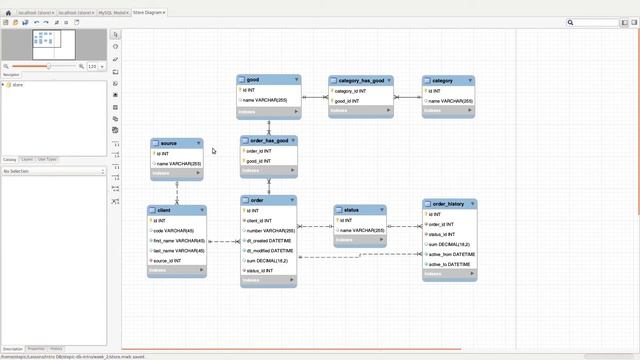The width and height of the screenshot is (640, 360).
Task: Select the new layer tool
Action: [x=116, y=72]
